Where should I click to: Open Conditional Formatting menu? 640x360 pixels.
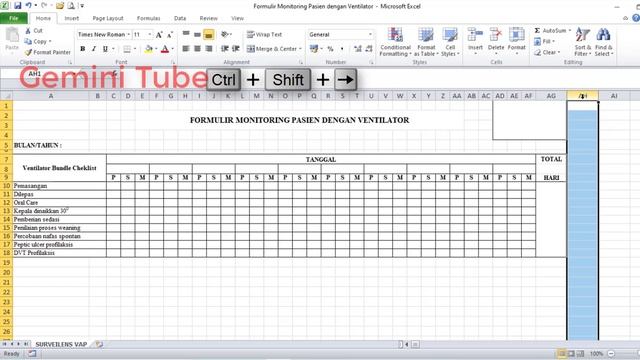tap(395, 42)
